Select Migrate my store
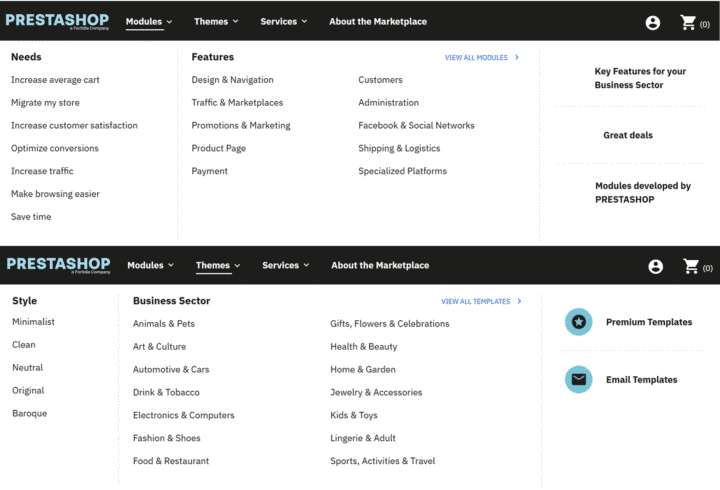 (45, 103)
